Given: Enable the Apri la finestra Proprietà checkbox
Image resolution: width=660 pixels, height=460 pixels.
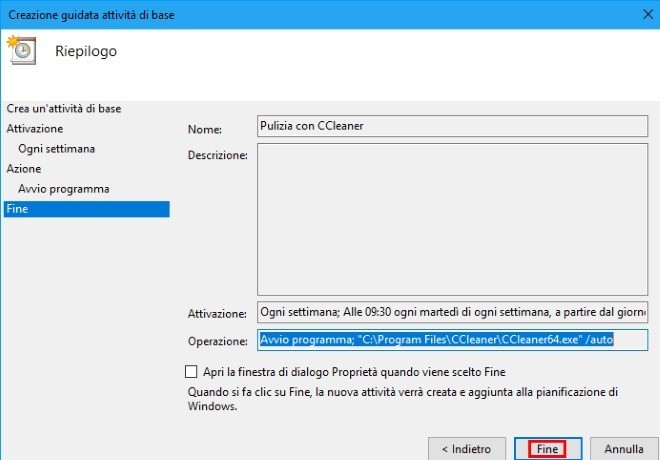Looking at the screenshot, I should [x=192, y=371].
